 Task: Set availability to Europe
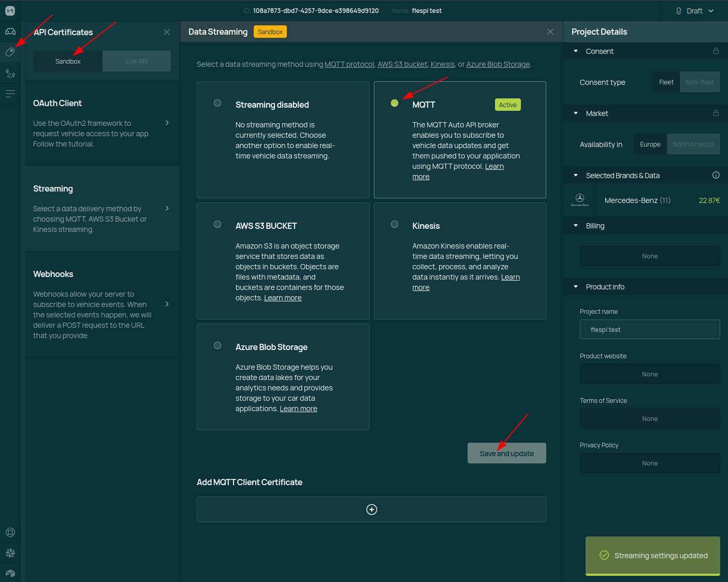pyautogui.click(x=650, y=144)
